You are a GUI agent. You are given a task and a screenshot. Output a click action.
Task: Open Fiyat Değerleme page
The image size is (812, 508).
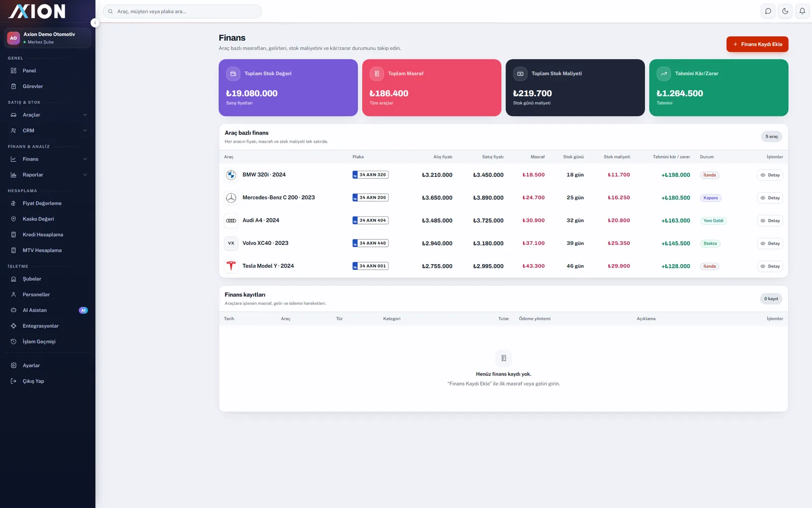[48, 203]
